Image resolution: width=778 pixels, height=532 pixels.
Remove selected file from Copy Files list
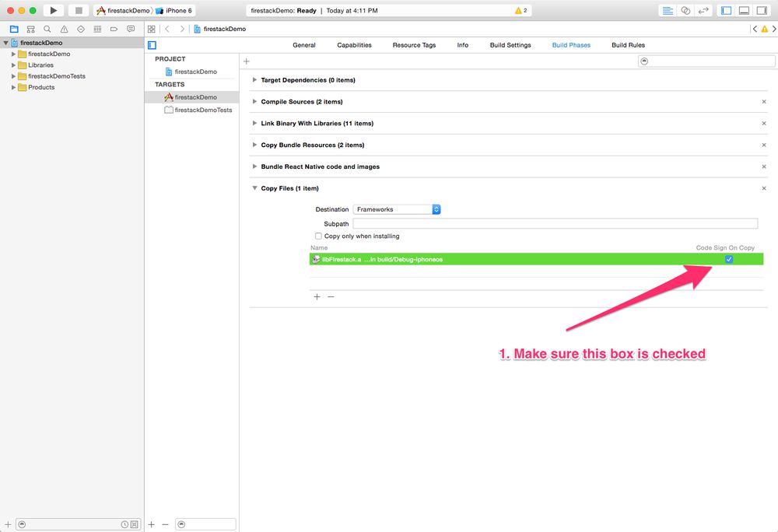pos(331,297)
